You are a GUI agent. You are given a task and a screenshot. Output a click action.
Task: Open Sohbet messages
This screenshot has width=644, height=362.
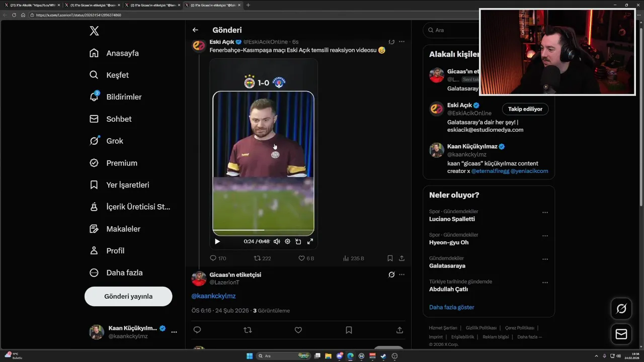tap(110, 119)
